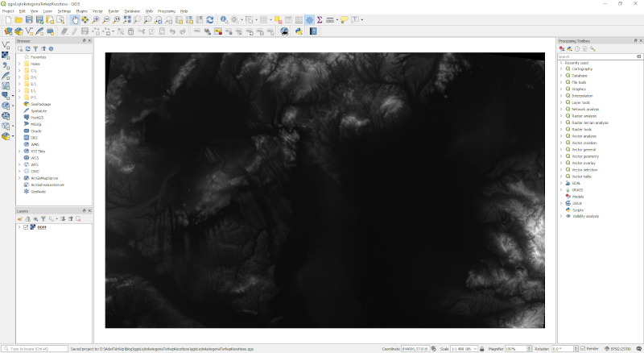Open the Processing menu

tap(167, 11)
